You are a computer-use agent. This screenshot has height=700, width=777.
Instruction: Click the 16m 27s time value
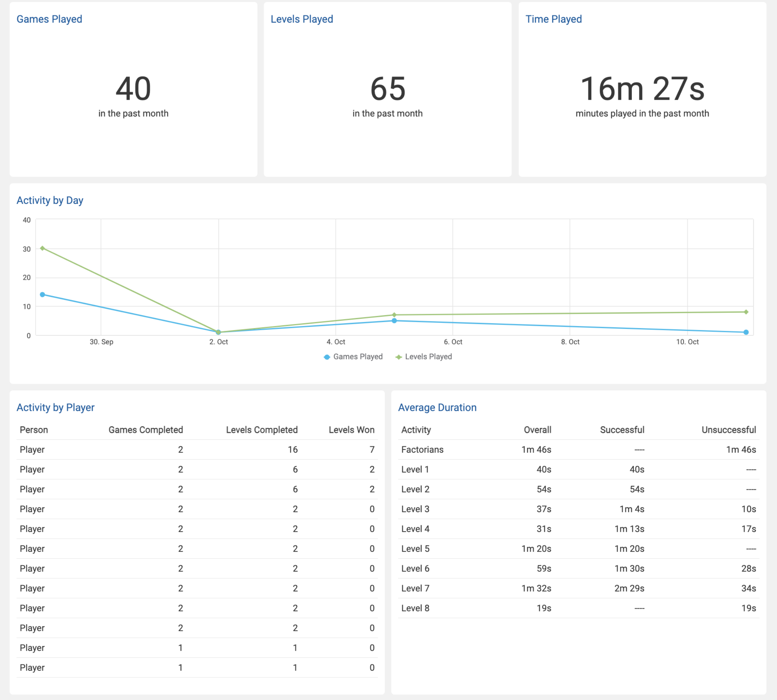coord(642,89)
